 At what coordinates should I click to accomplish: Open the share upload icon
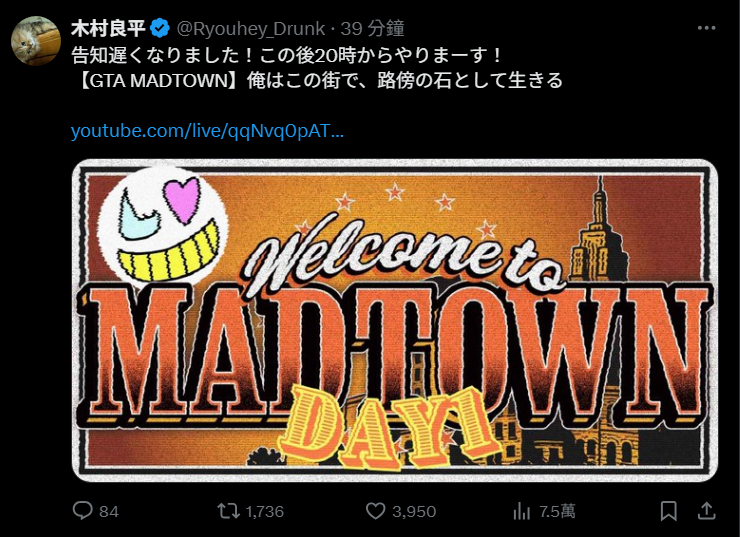pyautogui.click(x=706, y=511)
